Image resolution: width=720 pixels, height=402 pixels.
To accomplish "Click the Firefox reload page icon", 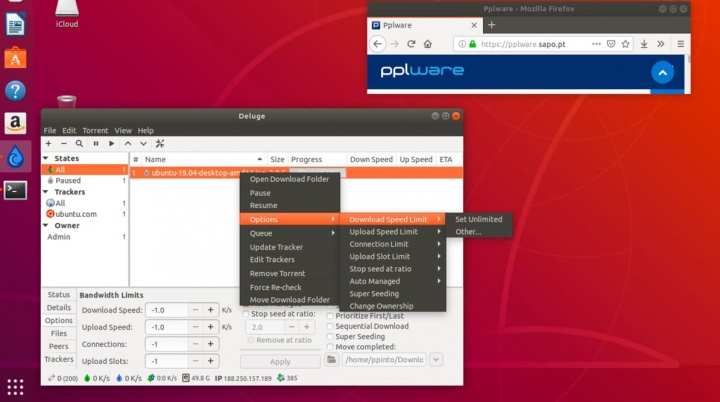I will tap(413, 45).
